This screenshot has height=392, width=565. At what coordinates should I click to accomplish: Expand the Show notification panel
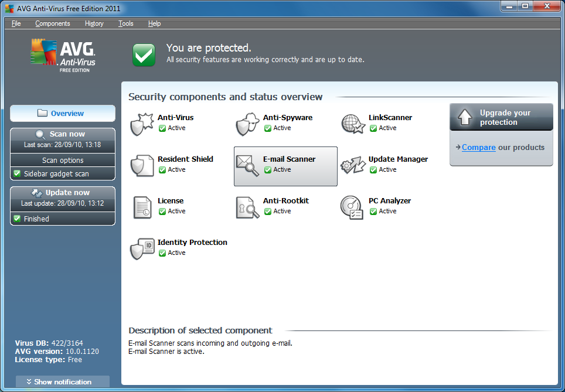click(x=63, y=381)
